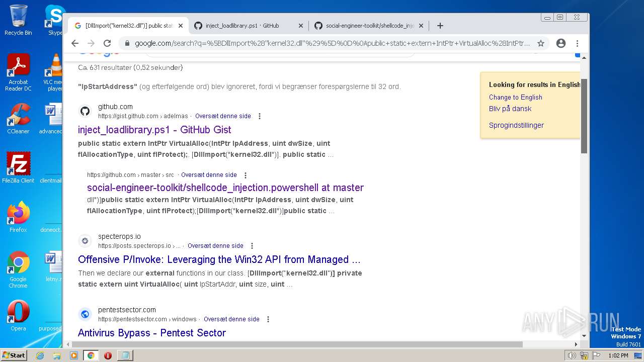This screenshot has width=644, height=362.
Task: Translate the pentestsector.com result page
Action: tap(231, 319)
